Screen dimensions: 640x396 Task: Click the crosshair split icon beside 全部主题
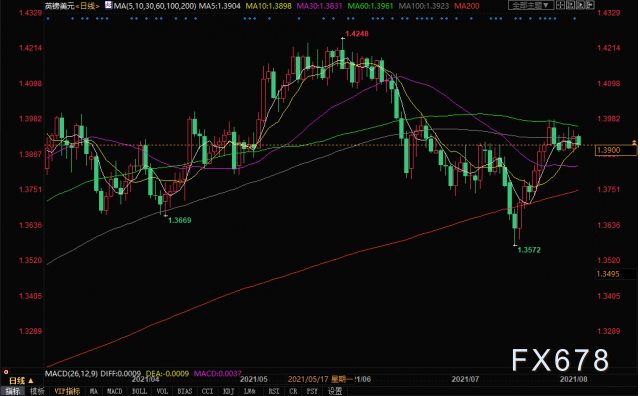[561, 5]
